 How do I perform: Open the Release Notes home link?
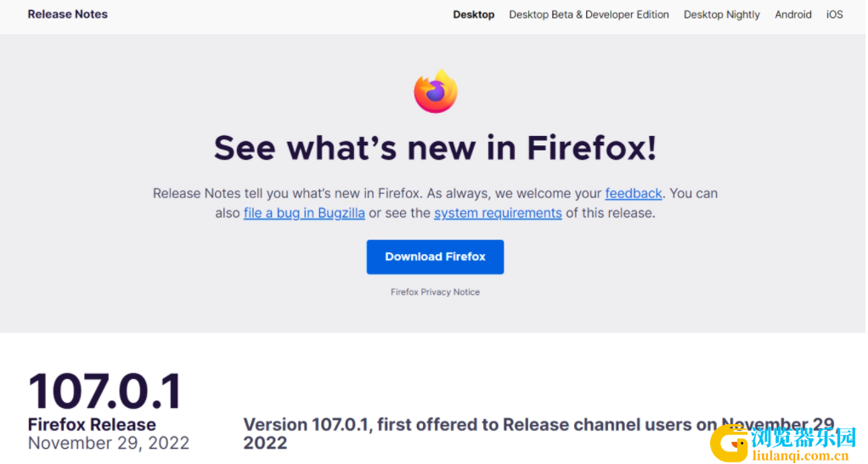coord(68,14)
